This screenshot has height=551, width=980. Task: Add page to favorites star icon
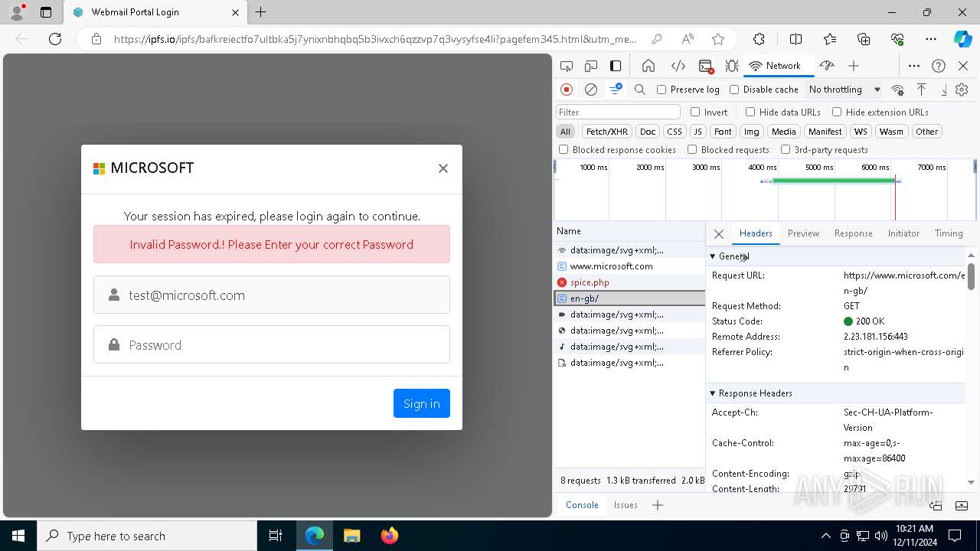(x=717, y=39)
